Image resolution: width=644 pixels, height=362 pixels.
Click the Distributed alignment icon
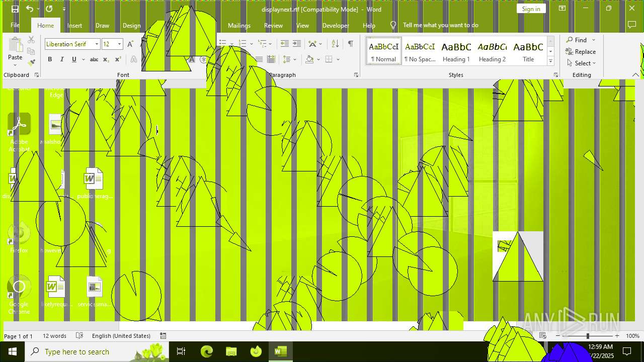pos(271,59)
